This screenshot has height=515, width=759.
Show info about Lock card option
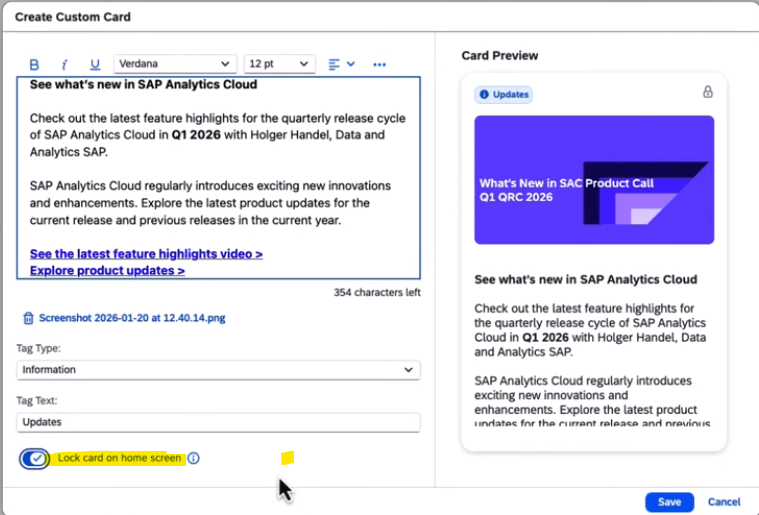194,458
